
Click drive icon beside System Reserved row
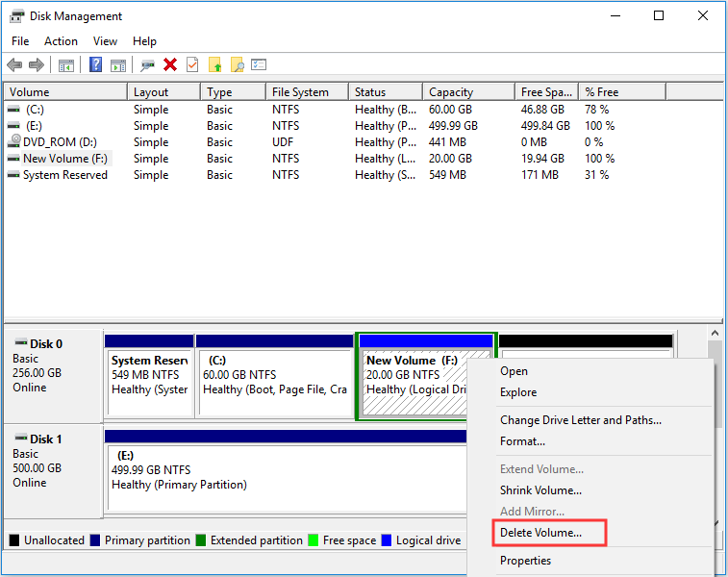point(13,175)
